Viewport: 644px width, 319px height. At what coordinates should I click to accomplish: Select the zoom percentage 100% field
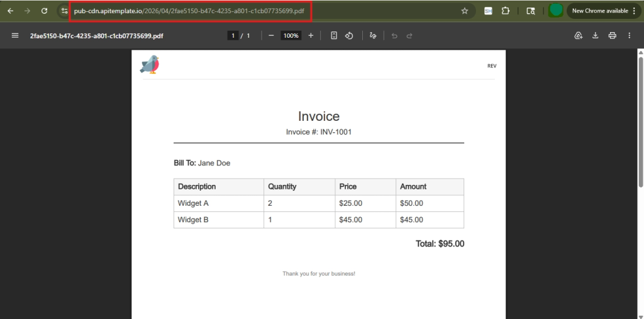[x=291, y=36]
